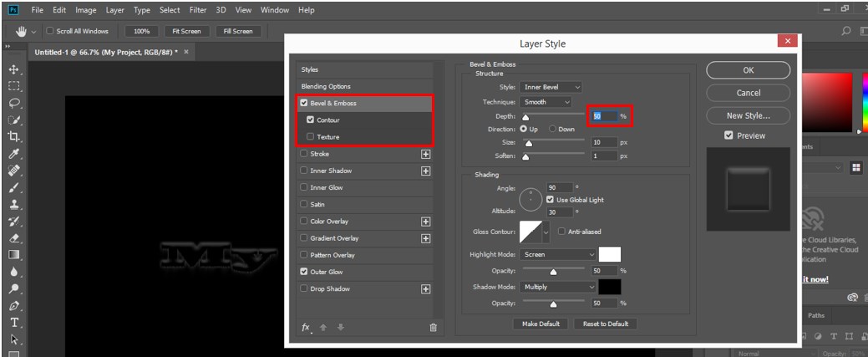868x357 pixels.
Task: Select the Spot Healing Brush tool
Action: [x=14, y=171]
